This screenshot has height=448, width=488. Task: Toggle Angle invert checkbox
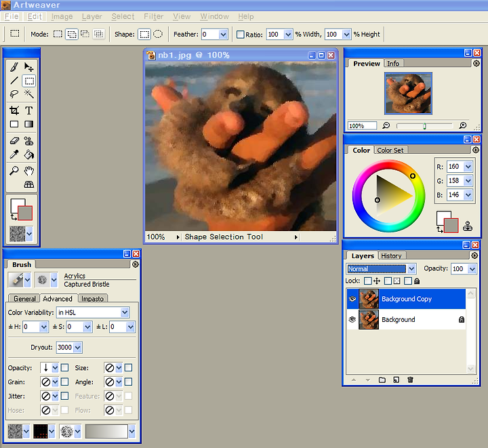pyautogui.click(x=128, y=382)
